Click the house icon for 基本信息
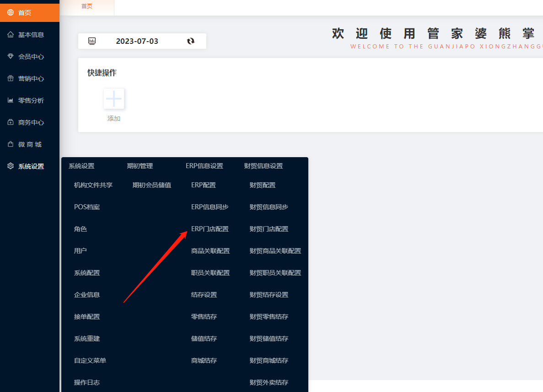543x392 pixels. pyautogui.click(x=11, y=35)
